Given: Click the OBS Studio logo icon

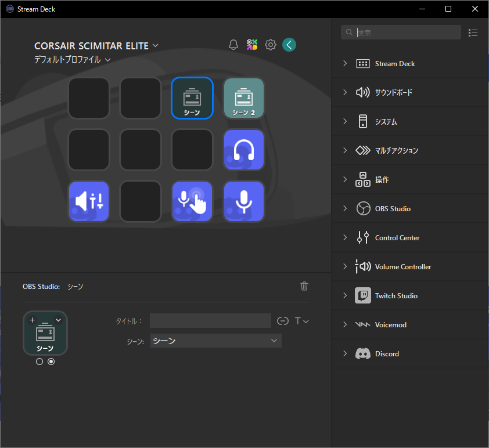Looking at the screenshot, I should point(364,208).
